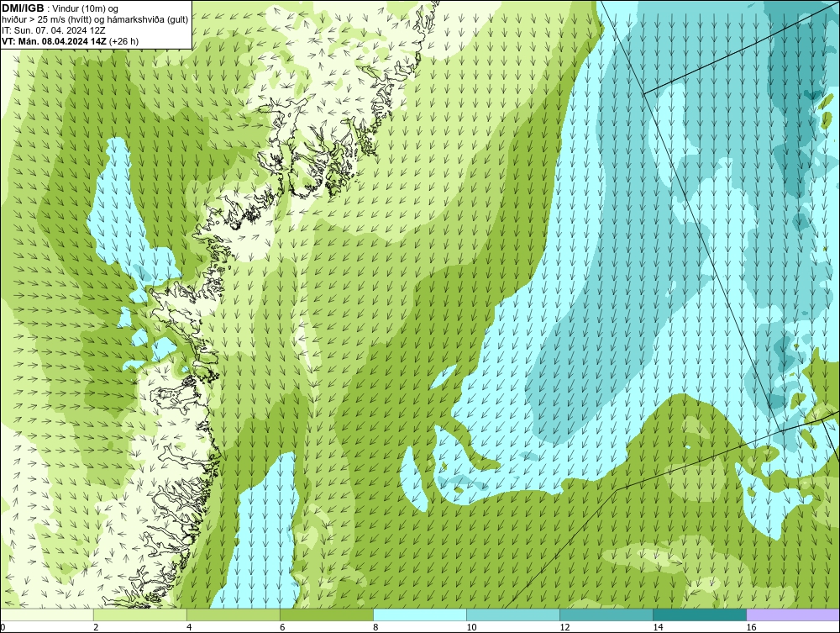This screenshot has width=840, height=633.
Task: Click the purple scale segment above 16 m/s
Action: click(793, 615)
